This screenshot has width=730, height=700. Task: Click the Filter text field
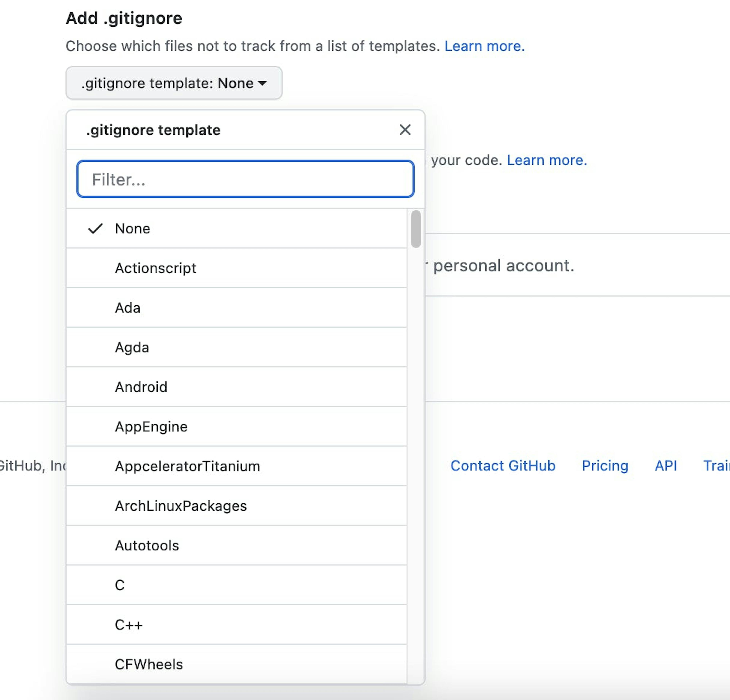click(245, 179)
